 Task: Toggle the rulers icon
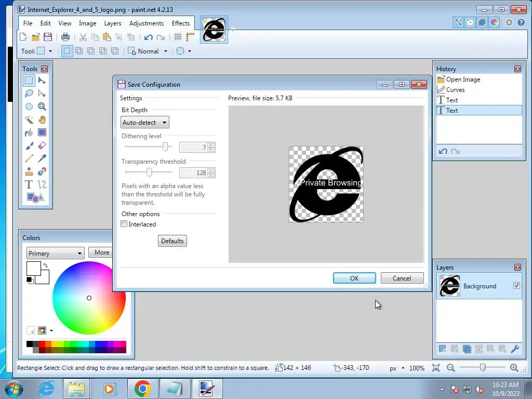(x=190, y=37)
